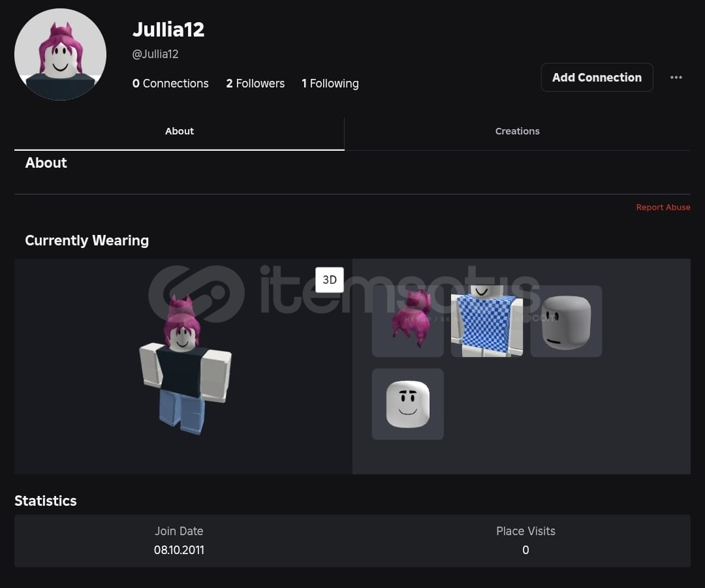705x588 pixels.
Task: View the 2 Followers list
Action: tap(255, 84)
